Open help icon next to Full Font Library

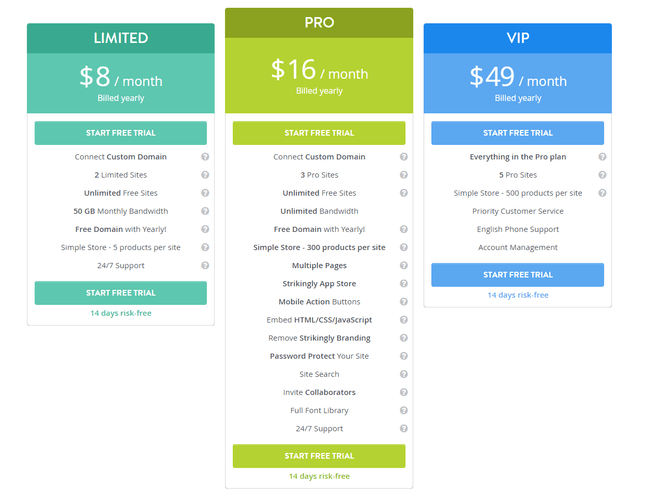(x=404, y=410)
